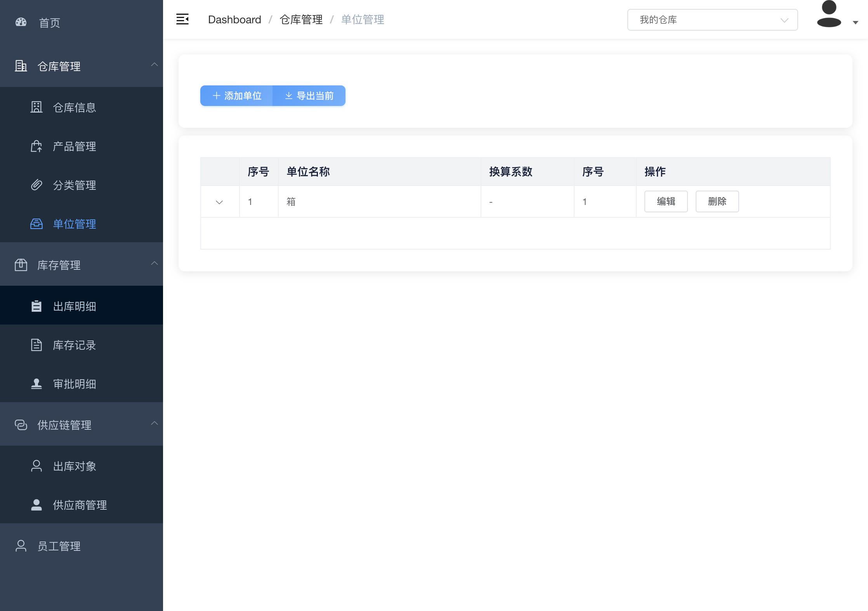The height and width of the screenshot is (611, 868).
Task: Click the link chain icon for 供应链管理
Action: (x=21, y=425)
